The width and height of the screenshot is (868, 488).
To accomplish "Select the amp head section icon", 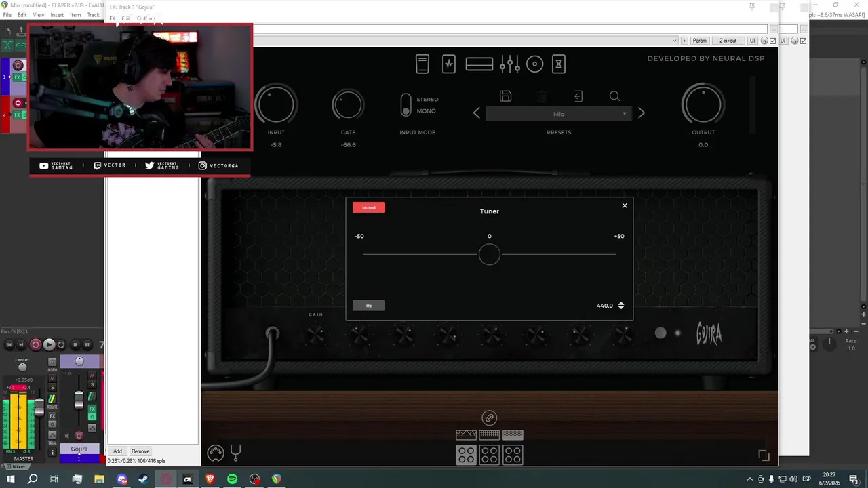I will [479, 64].
